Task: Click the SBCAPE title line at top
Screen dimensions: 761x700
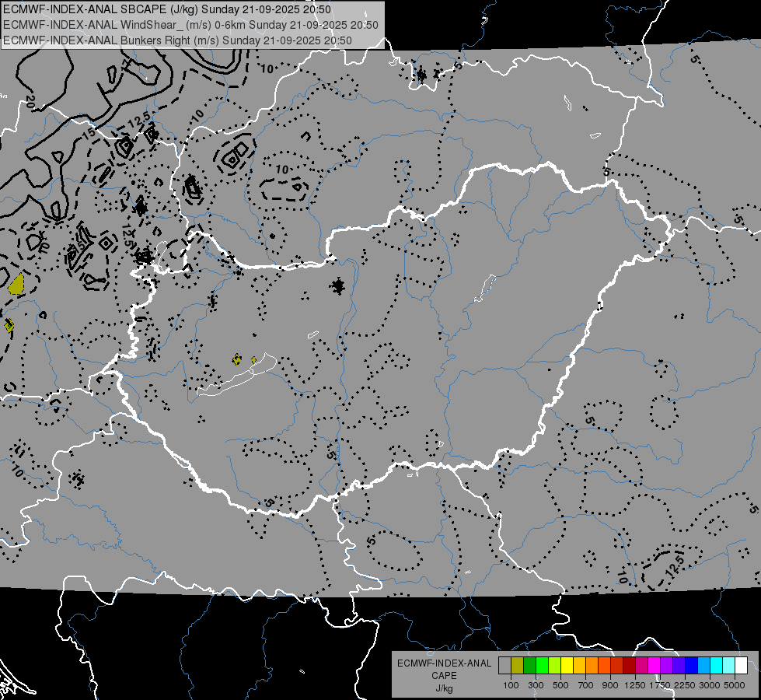Action: point(167,9)
